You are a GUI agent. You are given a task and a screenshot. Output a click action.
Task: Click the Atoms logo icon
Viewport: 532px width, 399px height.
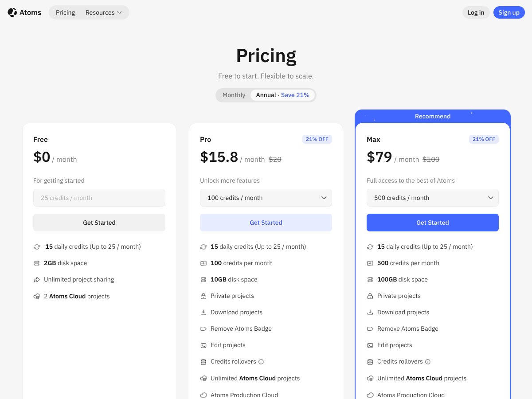pos(12,12)
